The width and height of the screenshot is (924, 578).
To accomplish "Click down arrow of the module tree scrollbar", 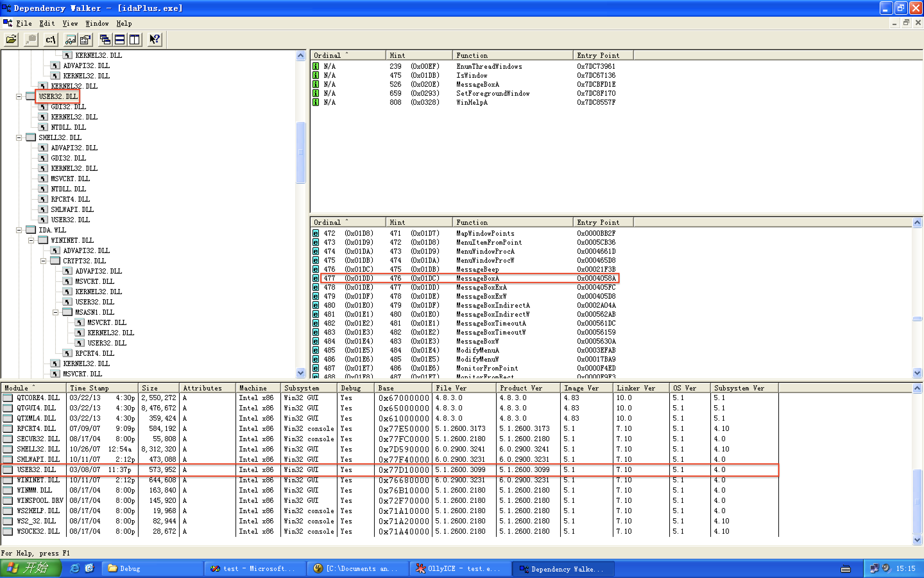I will coord(301,373).
